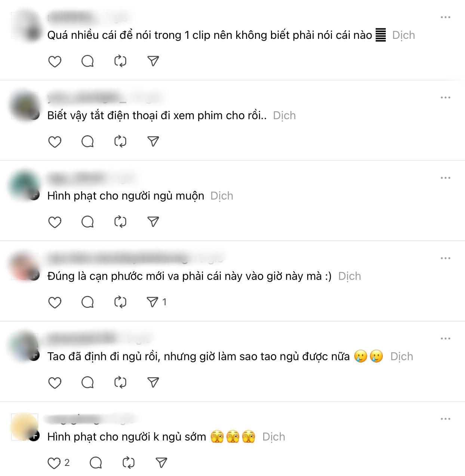Share the "Quá nhiều cái để nói" comment

click(x=153, y=61)
